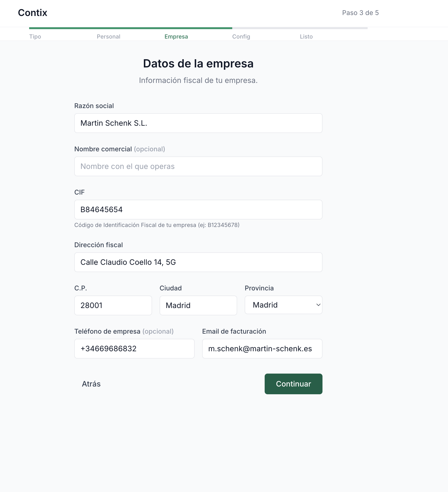Switch to the Personal step
Screen dimensions: 448x492
108,36
